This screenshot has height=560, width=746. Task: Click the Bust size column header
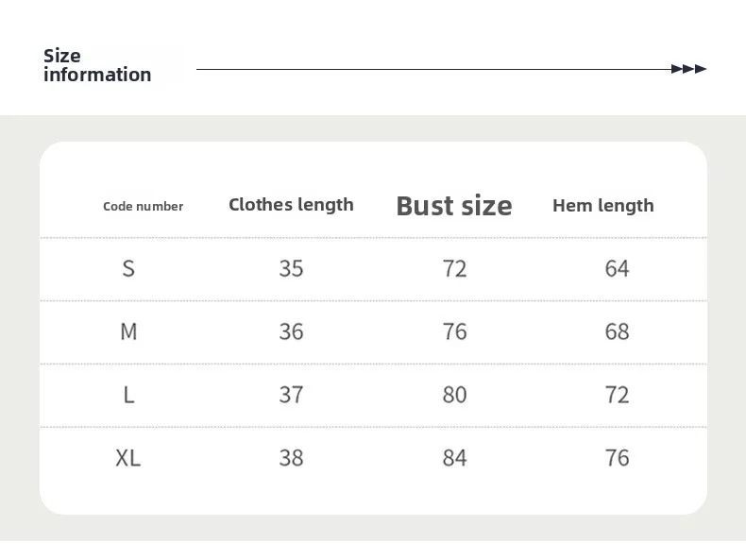[454, 206]
